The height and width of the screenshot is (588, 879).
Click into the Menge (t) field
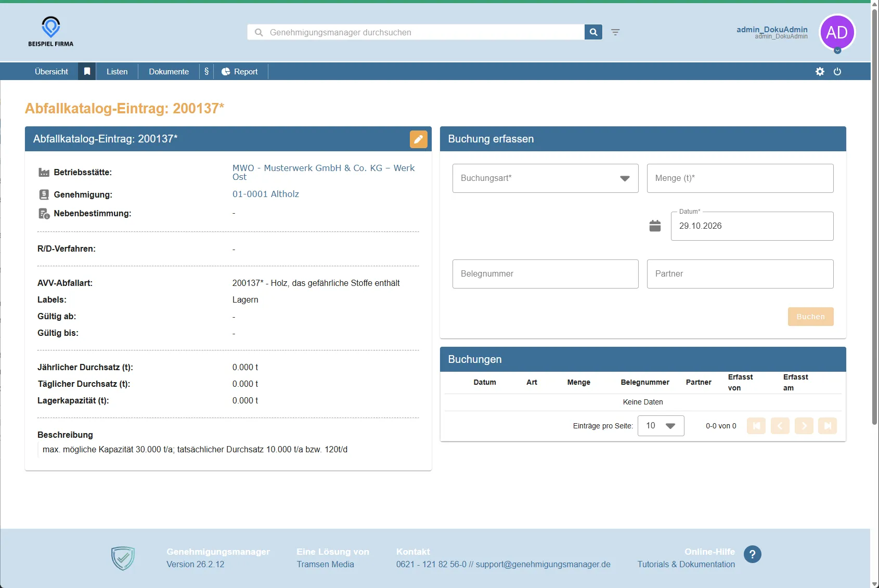point(740,178)
